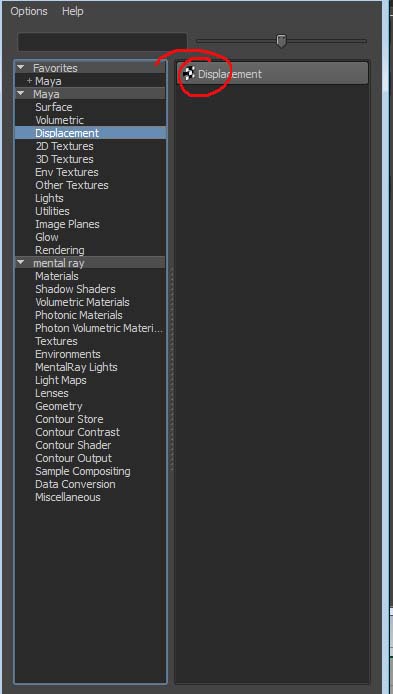Click the checkered Displacement node icon

pyautogui.click(x=189, y=73)
